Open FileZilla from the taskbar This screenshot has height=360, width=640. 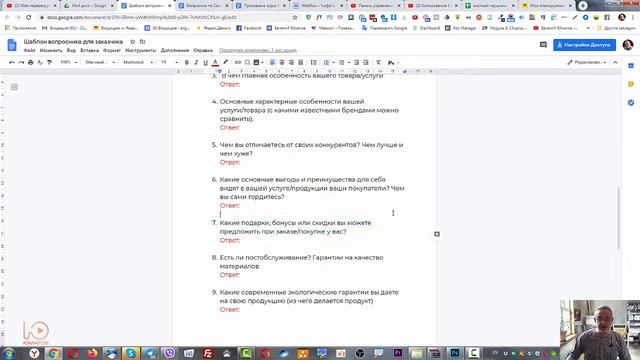[x=208, y=353]
